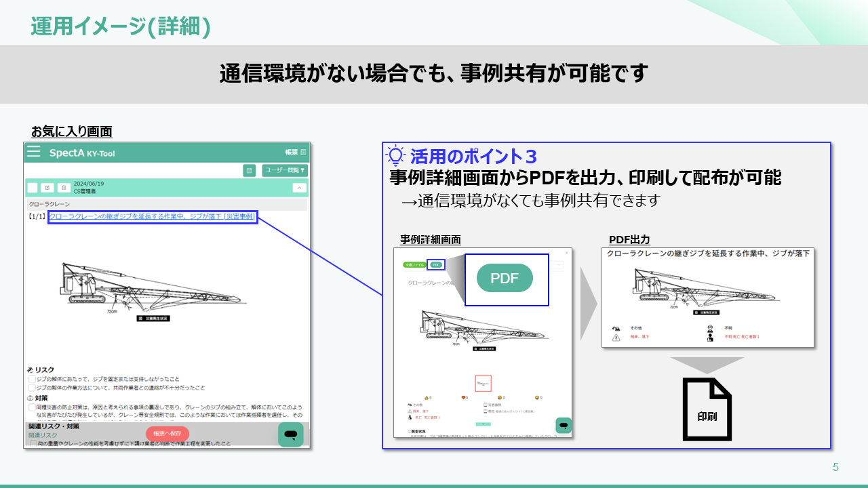Open the chat bubble in favorites screen

tap(290, 434)
